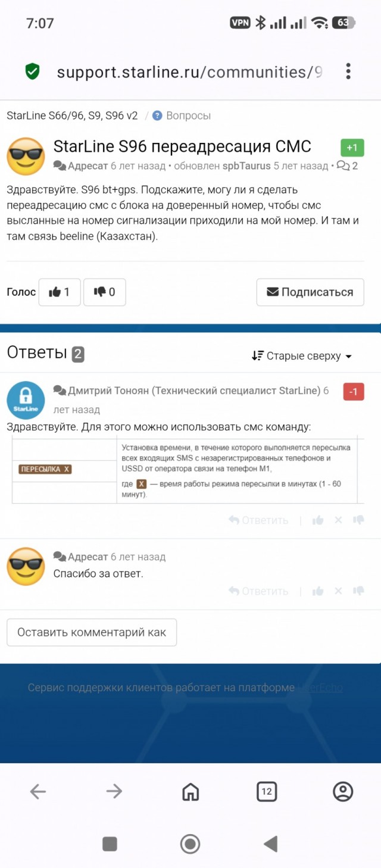Open Адресат author link under the title
The width and height of the screenshot is (381, 868).
[88, 166]
